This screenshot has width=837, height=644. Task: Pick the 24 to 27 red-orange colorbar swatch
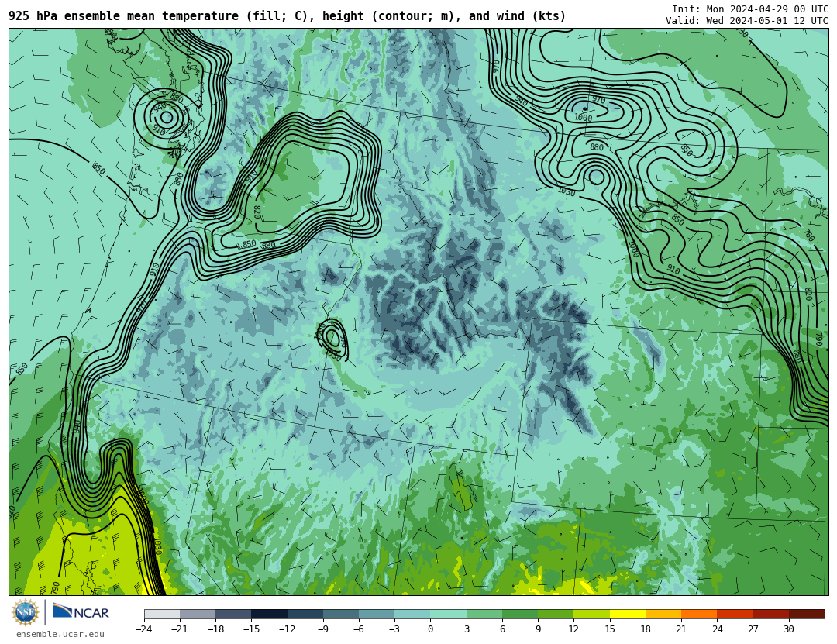(735, 614)
